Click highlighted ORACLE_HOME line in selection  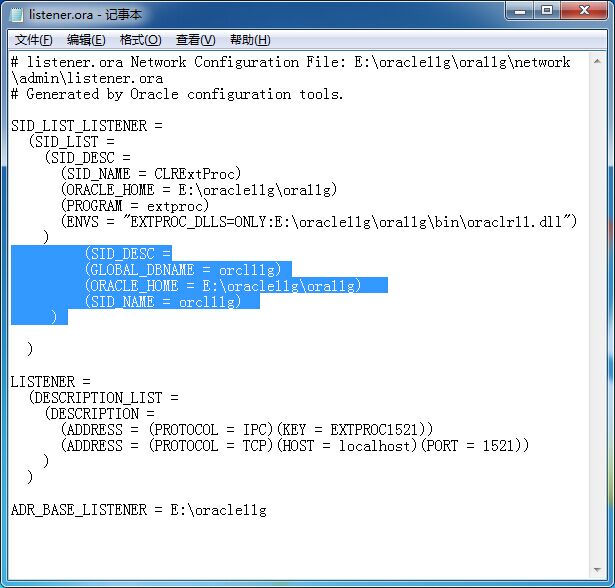(x=222, y=286)
